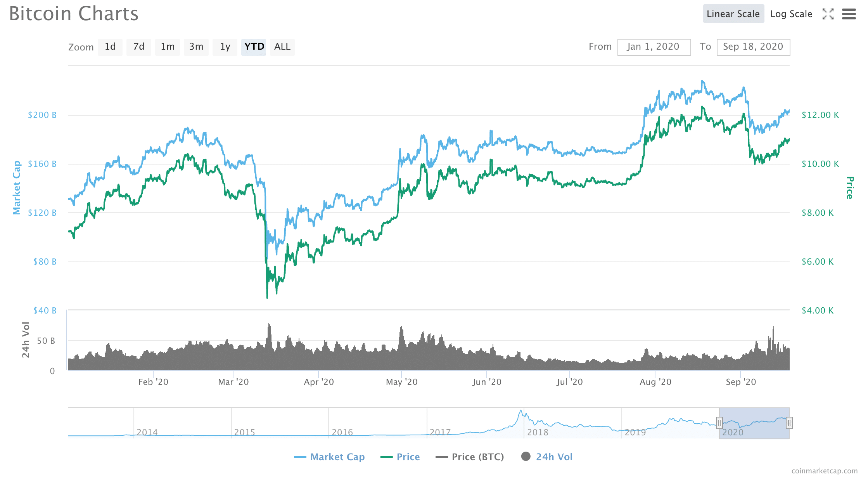This screenshot has width=868, height=485.
Task: Edit the To date field
Action: (753, 47)
